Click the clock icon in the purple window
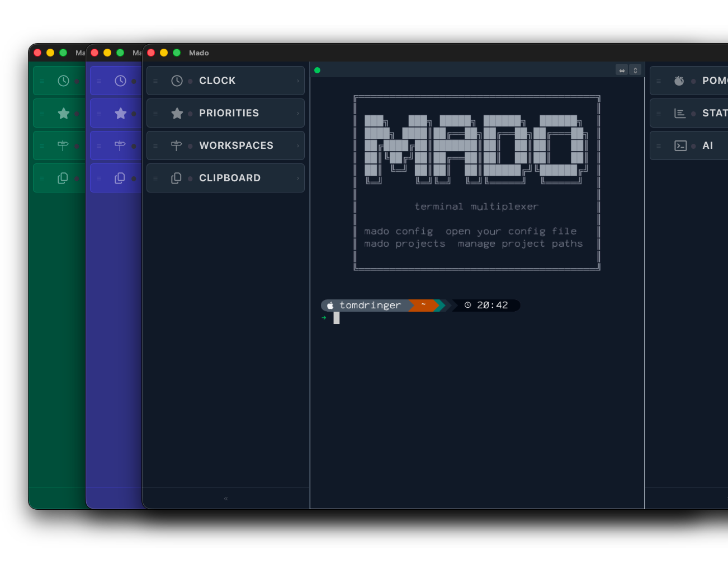 [x=120, y=81]
